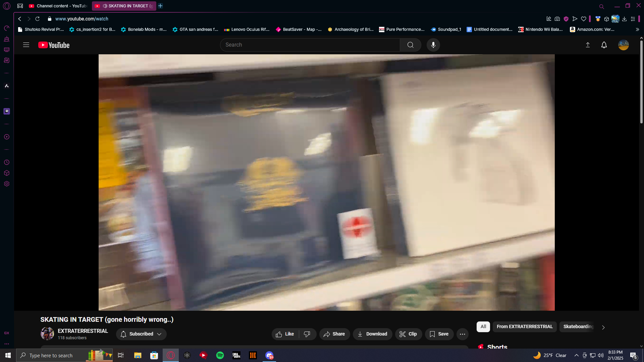Screen dimensions: 644x362
Task: Click the search magnifier button
Action: [x=410, y=45]
